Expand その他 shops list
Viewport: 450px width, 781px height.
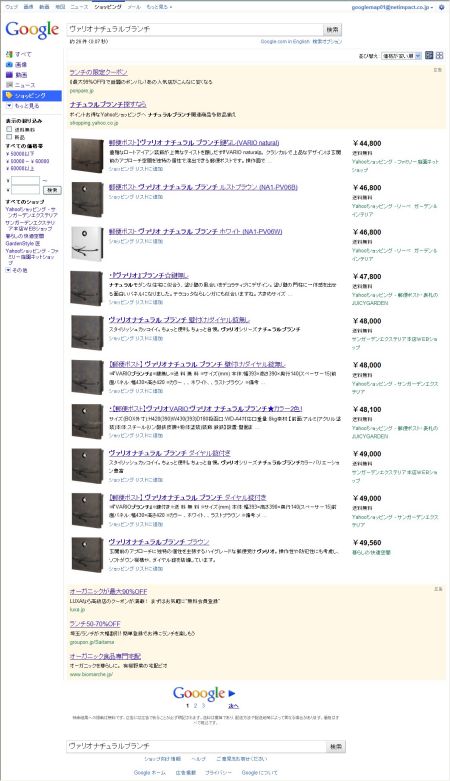pos(17,270)
